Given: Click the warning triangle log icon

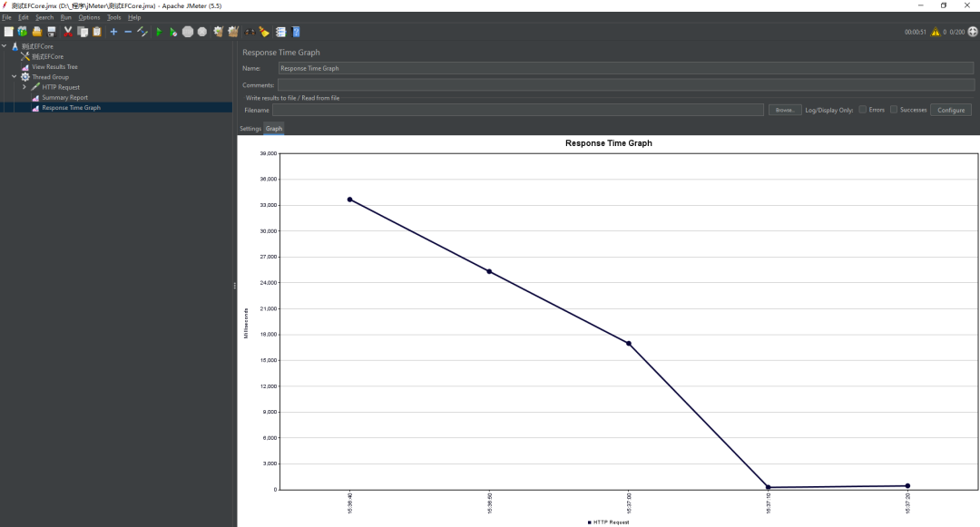Looking at the screenshot, I should point(936,32).
